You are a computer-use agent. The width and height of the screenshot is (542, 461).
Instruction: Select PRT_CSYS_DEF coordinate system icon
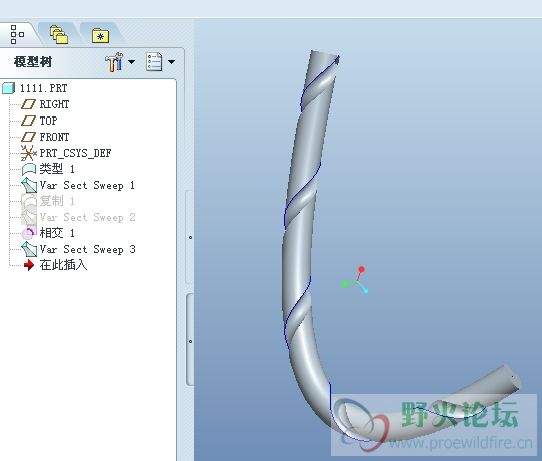click(x=28, y=153)
